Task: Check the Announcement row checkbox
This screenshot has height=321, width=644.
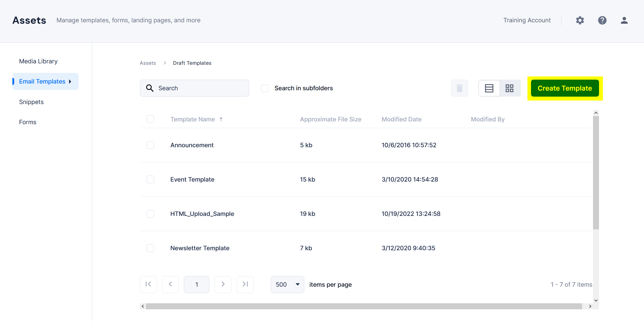Action: click(x=150, y=145)
